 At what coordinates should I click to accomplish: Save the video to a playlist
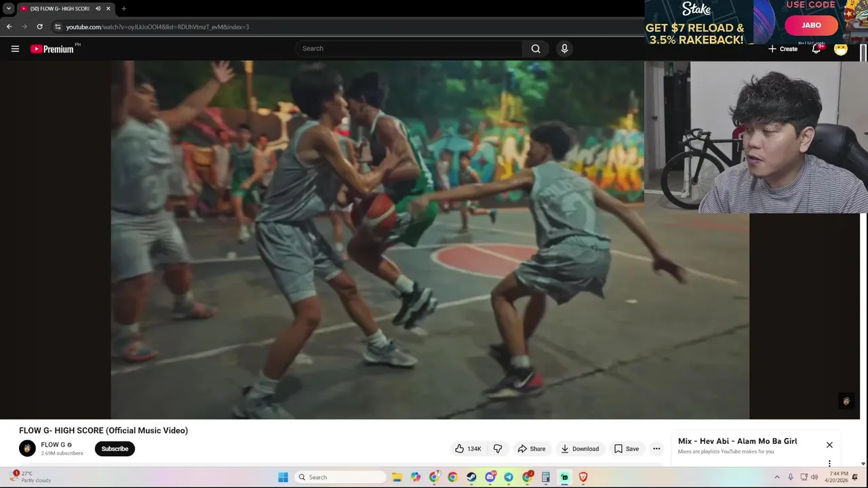(x=627, y=449)
